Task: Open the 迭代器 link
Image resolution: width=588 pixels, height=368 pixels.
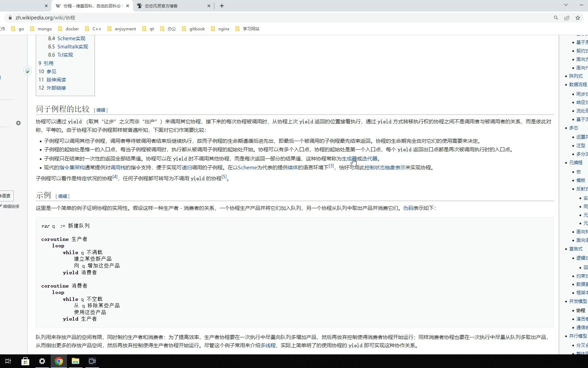Action: coord(370,158)
